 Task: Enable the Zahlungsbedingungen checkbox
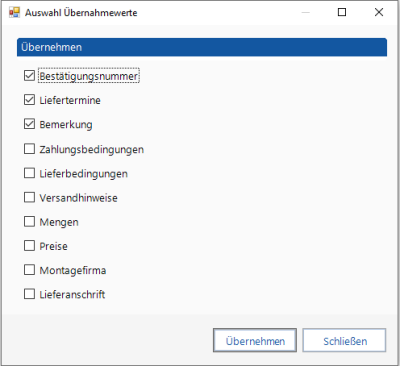(x=29, y=149)
